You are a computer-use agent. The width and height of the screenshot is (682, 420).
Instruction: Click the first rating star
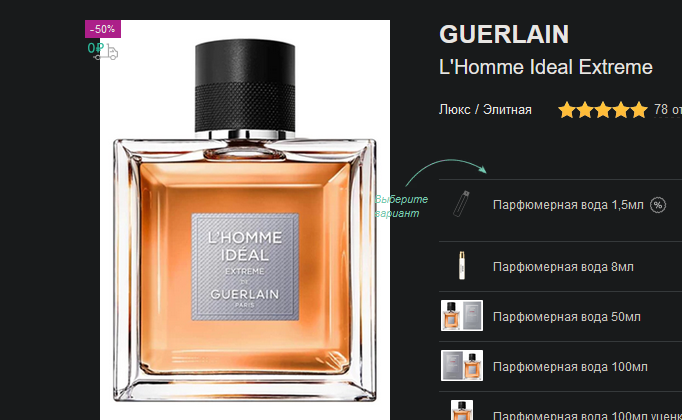click(x=567, y=110)
